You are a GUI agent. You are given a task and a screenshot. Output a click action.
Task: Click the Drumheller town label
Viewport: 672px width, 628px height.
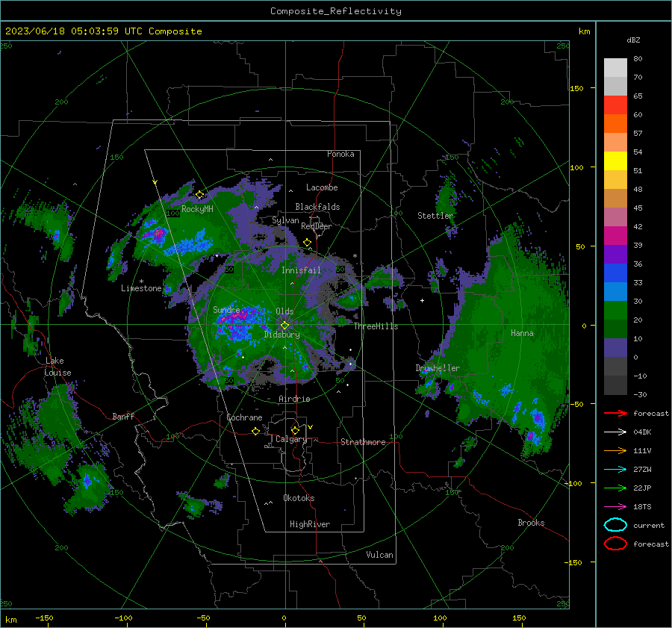pyautogui.click(x=437, y=368)
